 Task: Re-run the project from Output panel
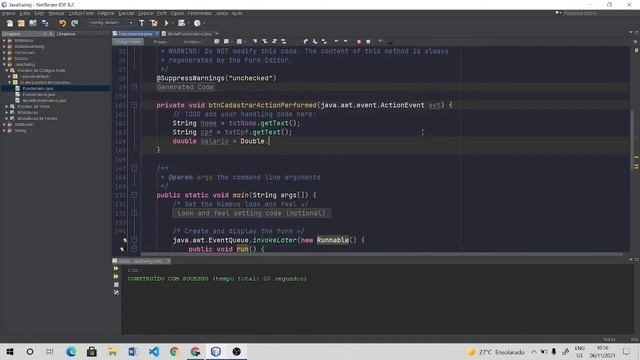(x=116, y=269)
